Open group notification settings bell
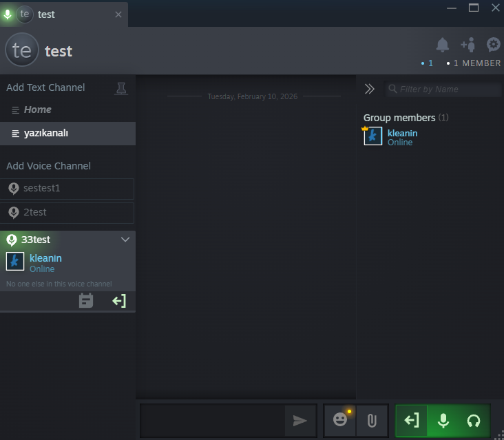 coord(442,45)
